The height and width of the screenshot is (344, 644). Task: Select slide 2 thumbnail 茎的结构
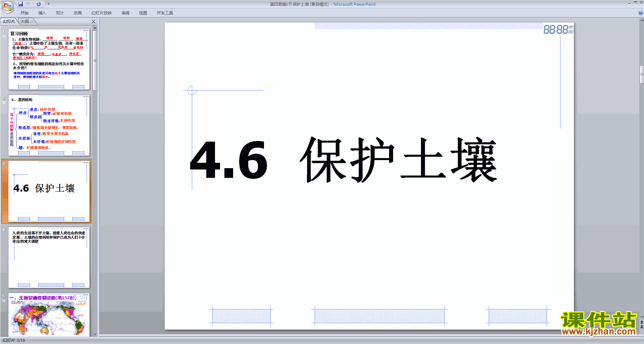(x=49, y=125)
